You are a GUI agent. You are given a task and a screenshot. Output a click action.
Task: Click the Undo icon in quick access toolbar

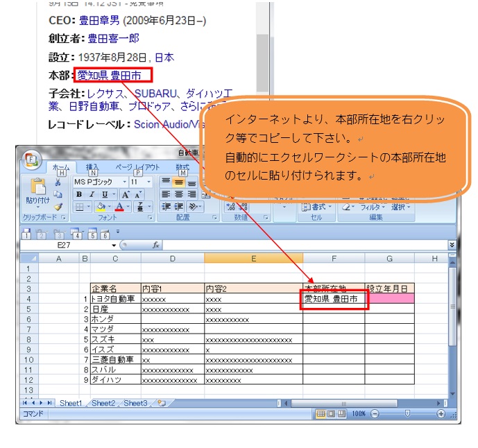tap(41, 234)
